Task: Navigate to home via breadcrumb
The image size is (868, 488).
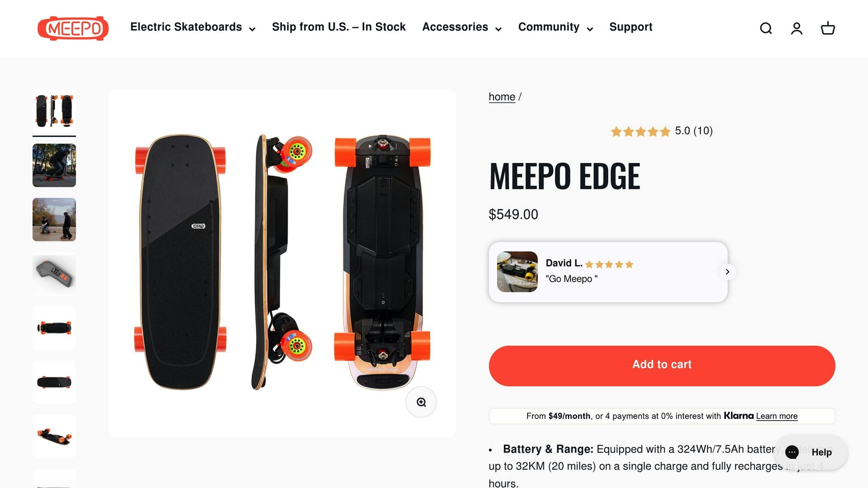Action: 501,97
